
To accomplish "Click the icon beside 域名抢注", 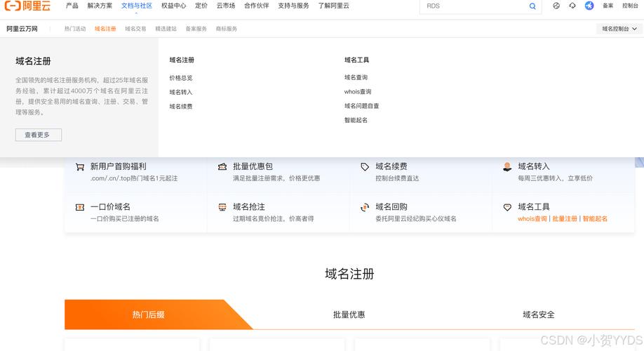I will [x=222, y=207].
